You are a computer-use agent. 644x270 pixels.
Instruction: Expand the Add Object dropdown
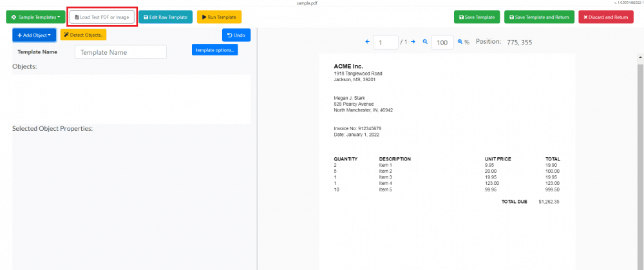point(34,35)
